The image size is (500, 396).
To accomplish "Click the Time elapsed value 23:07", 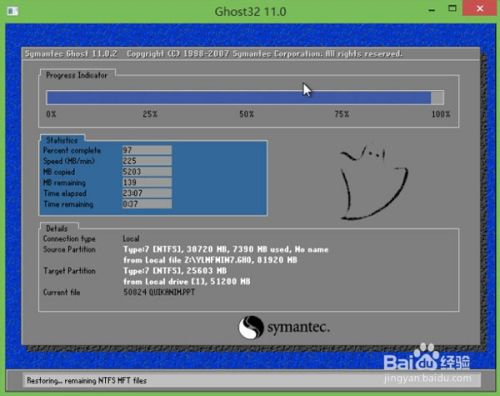I will pyautogui.click(x=147, y=193).
